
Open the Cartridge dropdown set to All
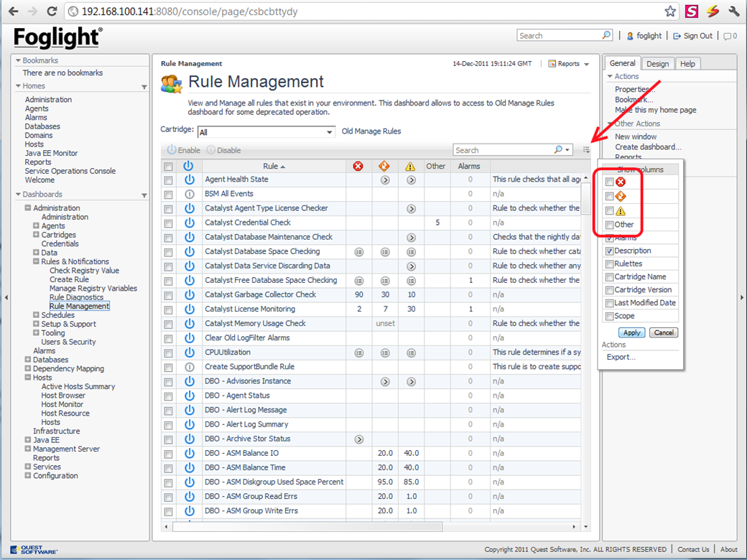[x=266, y=132]
